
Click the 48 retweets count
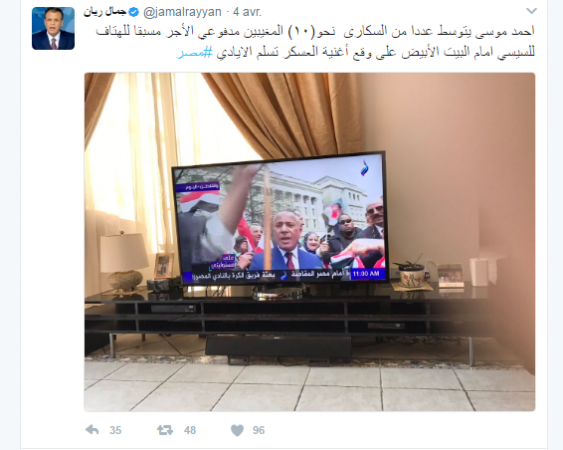coord(190,430)
